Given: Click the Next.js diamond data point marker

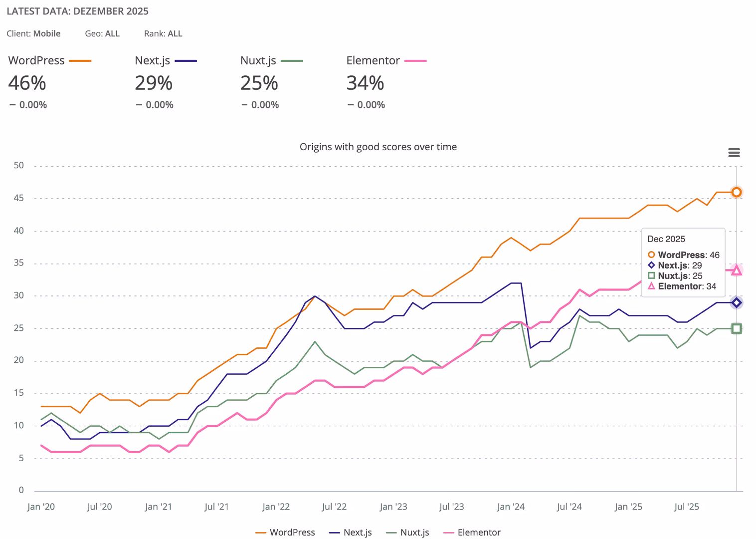Looking at the screenshot, I should 736,302.
